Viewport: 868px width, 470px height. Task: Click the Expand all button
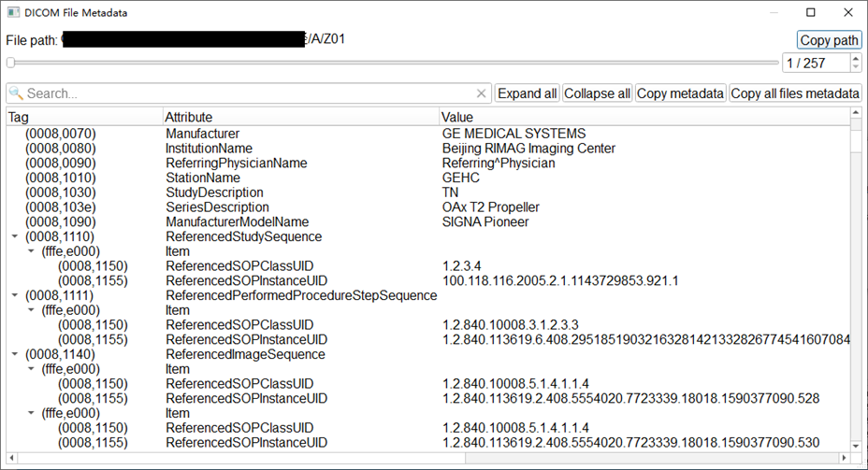(527, 93)
